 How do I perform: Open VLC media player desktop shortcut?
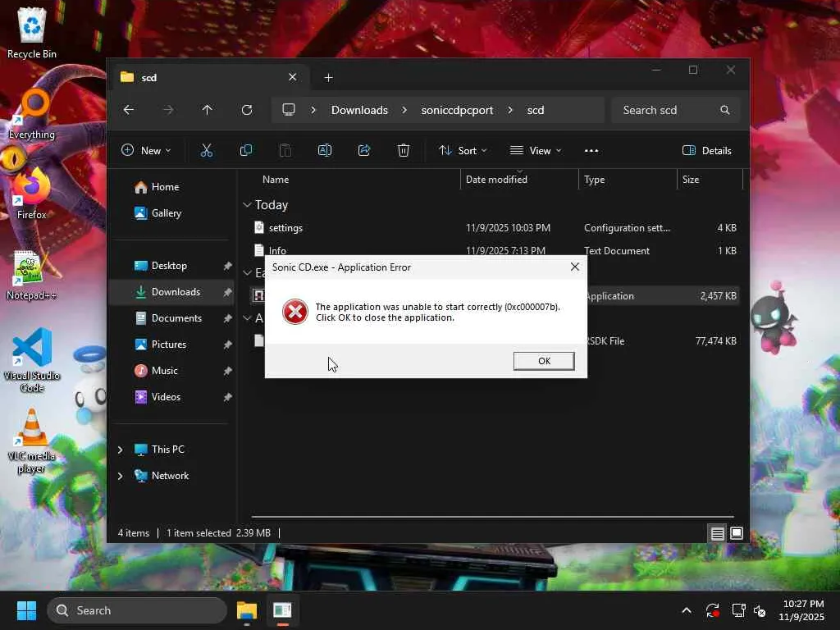[x=32, y=441]
